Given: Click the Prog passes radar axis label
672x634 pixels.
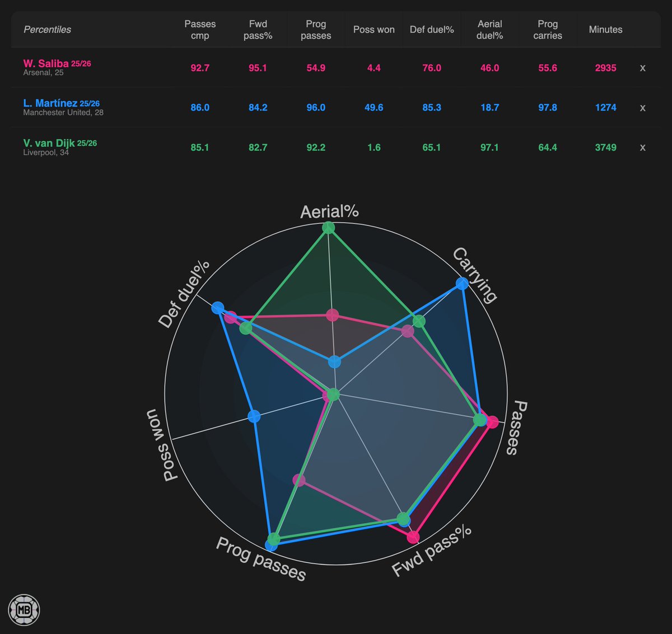Looking at the screenshot, I should pos(261,559).
